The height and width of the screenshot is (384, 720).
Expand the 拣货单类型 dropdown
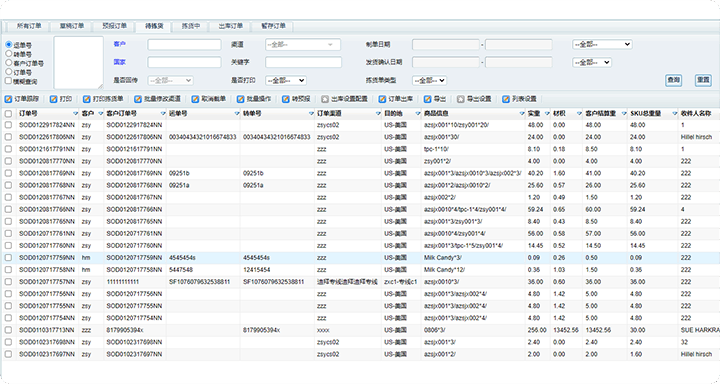pos(429,80)
